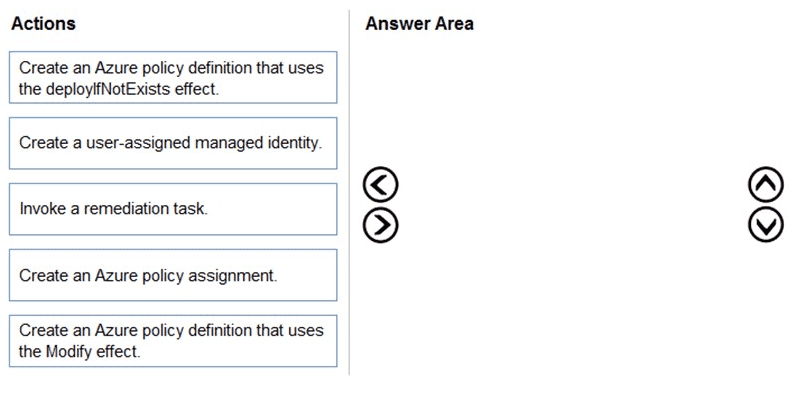Move selected answer up using the chevron-up circle
The image size is (793, 397).
pyautogui.click(x=766, y=185)
